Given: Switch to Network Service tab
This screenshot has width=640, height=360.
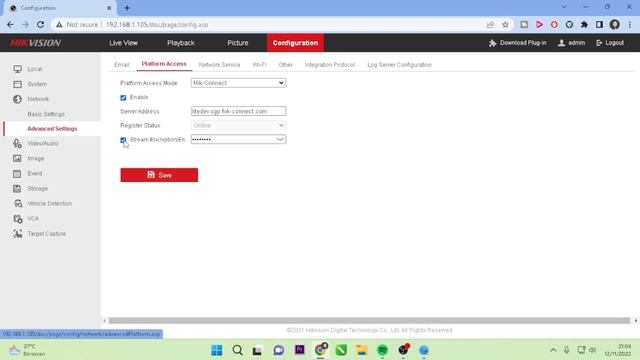Looking at the screenshot, I should [x=220, y=64].
